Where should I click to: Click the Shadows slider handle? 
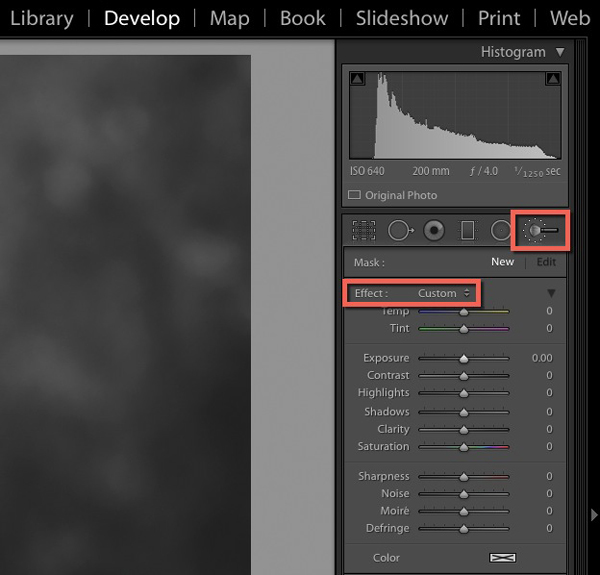point(464,412)
